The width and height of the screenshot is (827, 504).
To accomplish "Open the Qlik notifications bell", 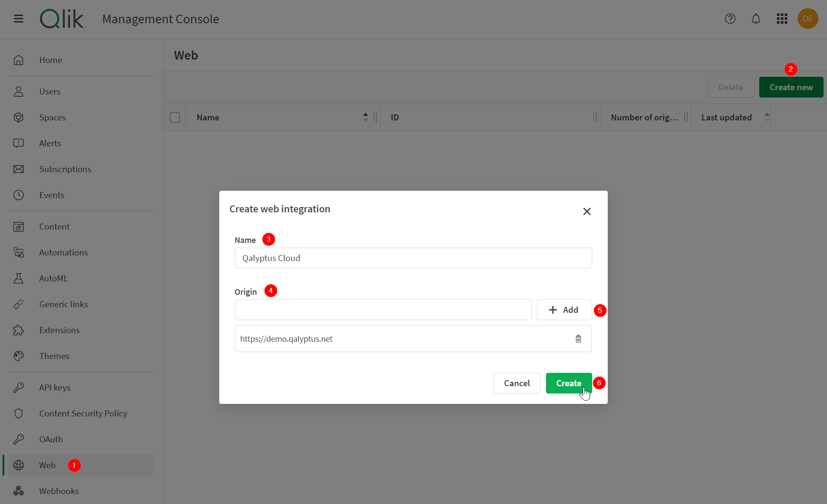I will pyautogui.click(x=756, y=19).
